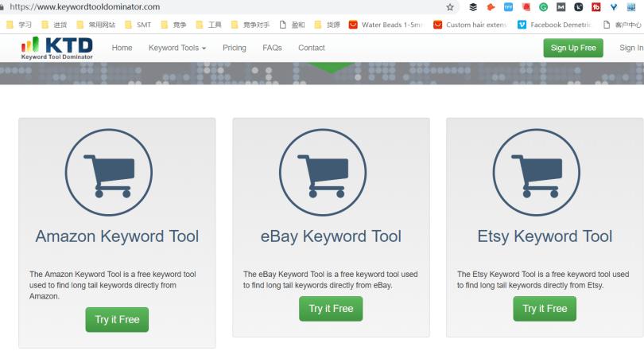Viewport: 644px width, 359px height.
Task: Open the Pricing page from navbar
Action: [x=235, y=48]
